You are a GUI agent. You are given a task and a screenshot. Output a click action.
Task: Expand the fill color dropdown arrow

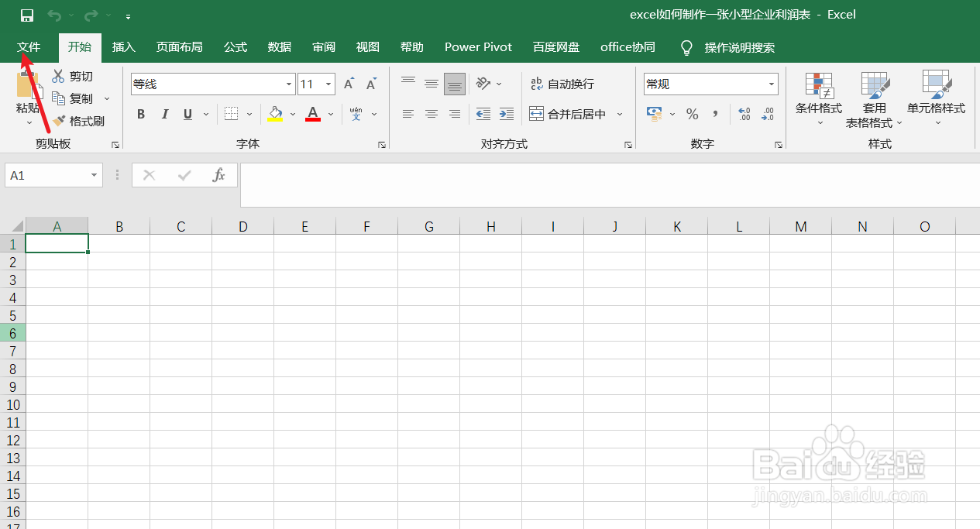pyautogui.click(x=293, y=115)
